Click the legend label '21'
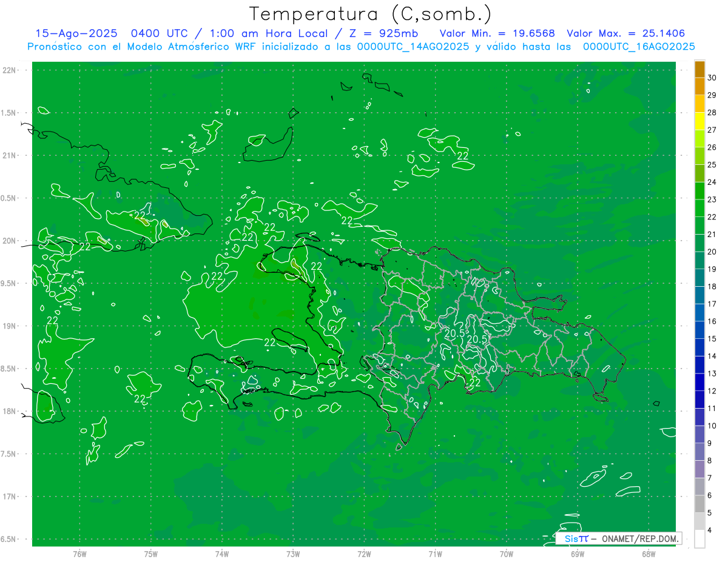This screenshot has height=562, width=728. (x=712, y=234)
